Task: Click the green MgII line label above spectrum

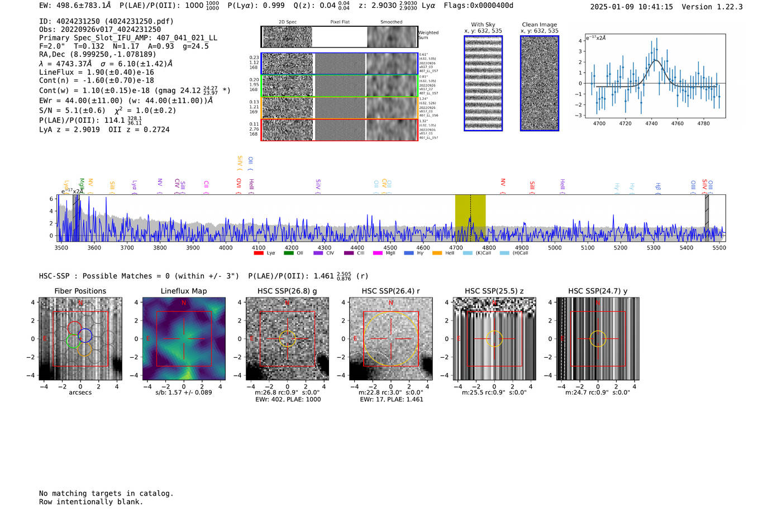Action: point(82,184)
